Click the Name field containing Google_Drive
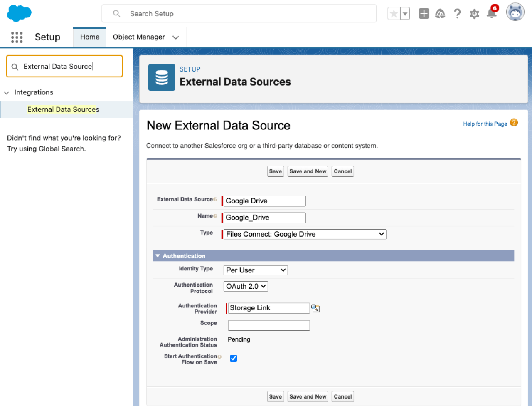This screenshot has height=406, width=532. tap(264, 218)
